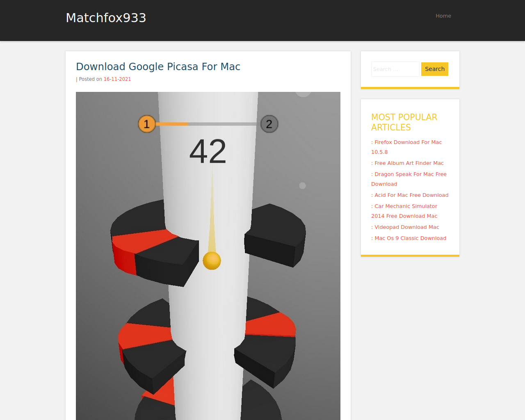
Task: Open Acid For Mac Free Download link
Action: coord(410,195)
